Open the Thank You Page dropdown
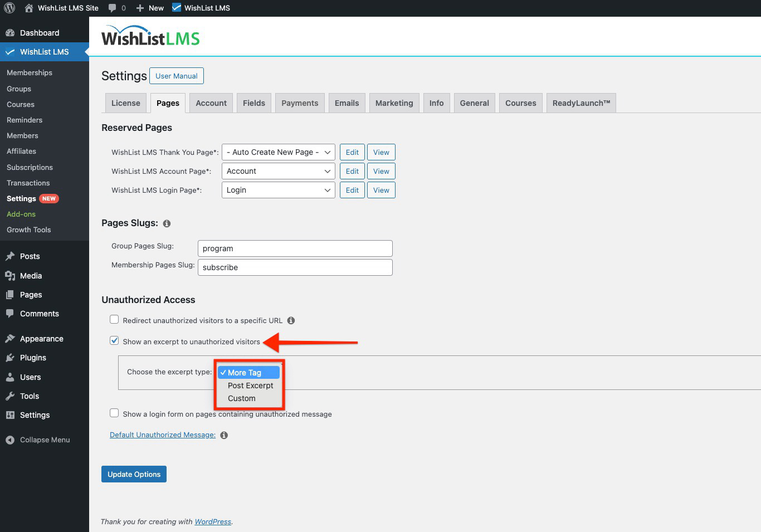Image resolution: width=761 pixels, height=532 pixels. tap(278, 152)
